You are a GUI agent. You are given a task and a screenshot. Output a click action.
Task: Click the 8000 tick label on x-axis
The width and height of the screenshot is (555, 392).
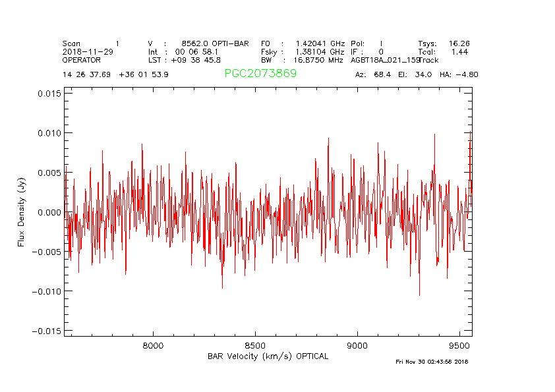point(153,345)
